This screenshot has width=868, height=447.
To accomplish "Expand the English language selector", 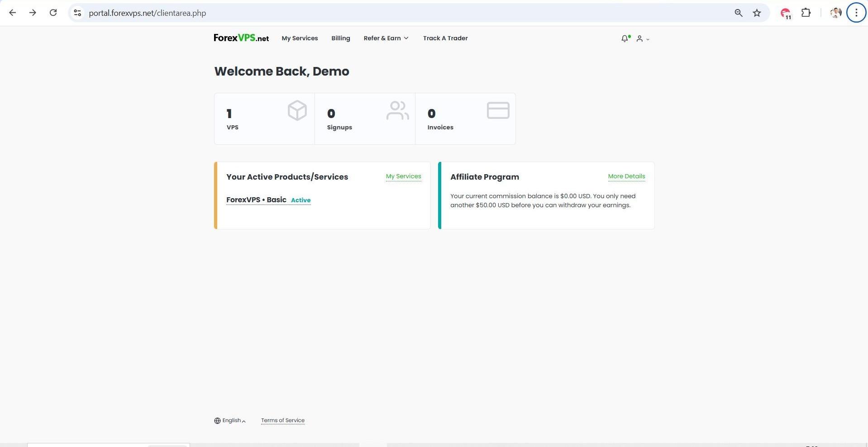I will [x=230, y=420].
